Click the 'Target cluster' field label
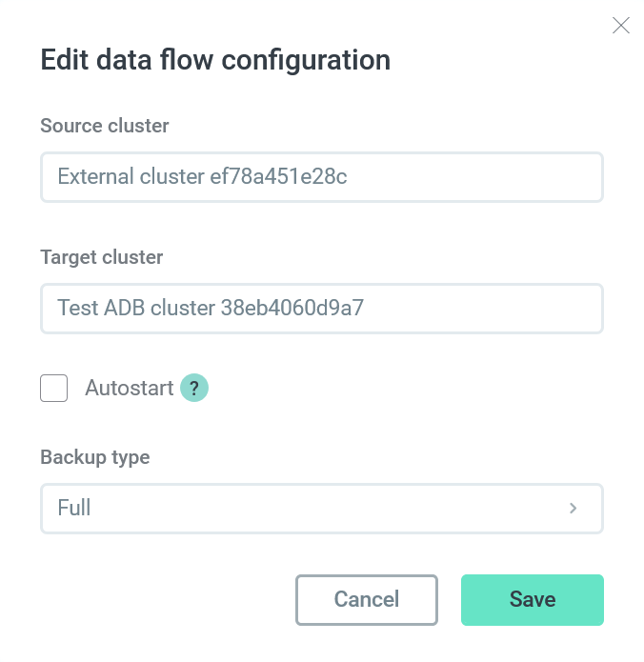 tap(102, 257)
